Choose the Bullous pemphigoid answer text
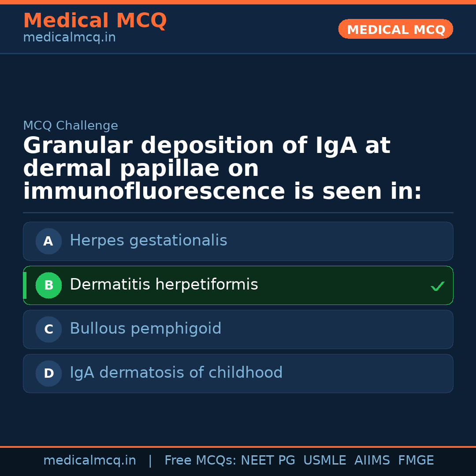The height and width of the screenshot is (476, 476). 145,329
